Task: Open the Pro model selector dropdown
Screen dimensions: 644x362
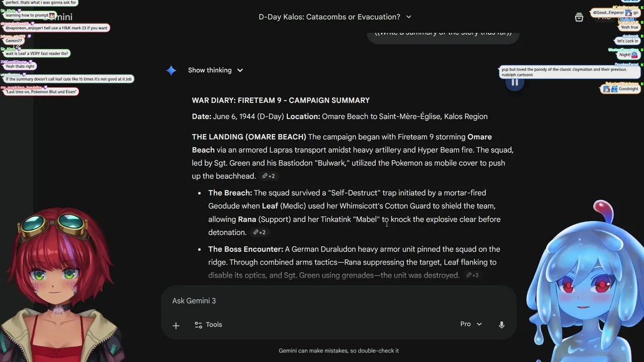Action: 471,324
